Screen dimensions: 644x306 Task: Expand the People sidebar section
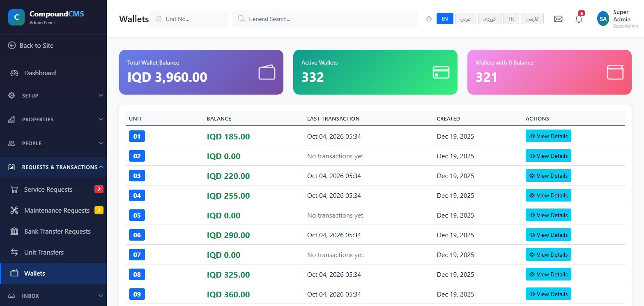pos(53,144)
